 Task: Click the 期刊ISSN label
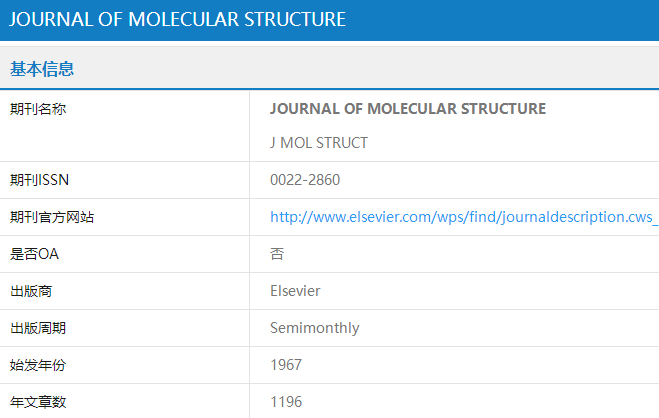click(x=39, y=180)
